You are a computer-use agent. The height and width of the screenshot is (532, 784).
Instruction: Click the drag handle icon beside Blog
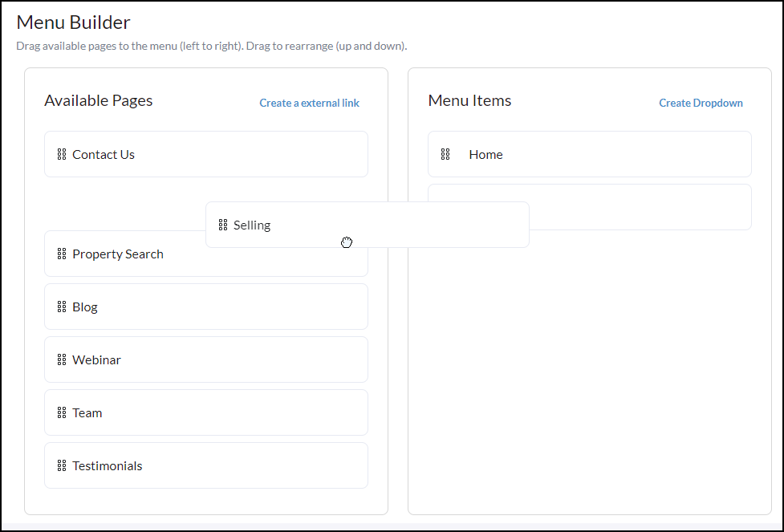(62, 307)
